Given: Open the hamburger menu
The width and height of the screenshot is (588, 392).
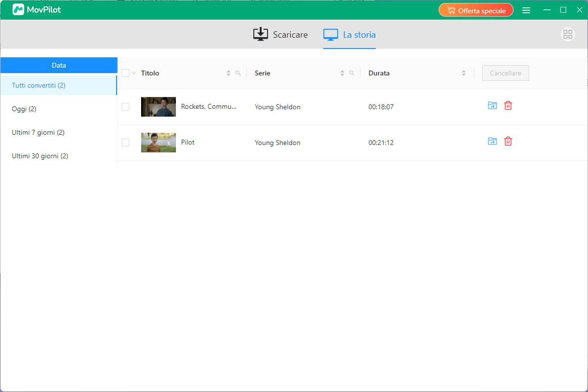Looking at the screenshot, I should [x=526, y=10].
